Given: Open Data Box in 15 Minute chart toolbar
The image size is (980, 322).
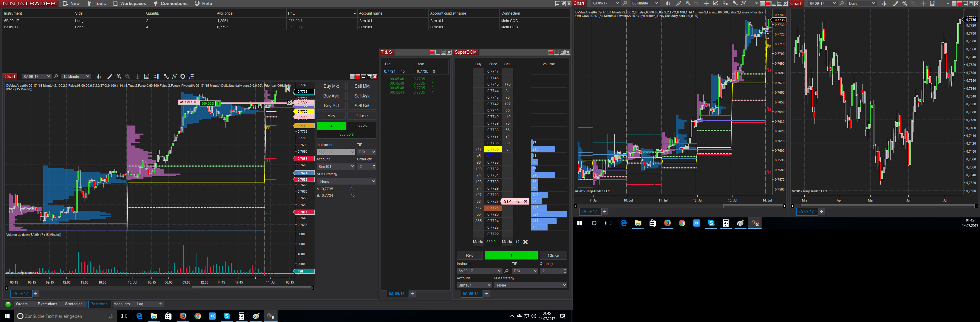Looking at the screenshot, I should click(x=147, y=76).
